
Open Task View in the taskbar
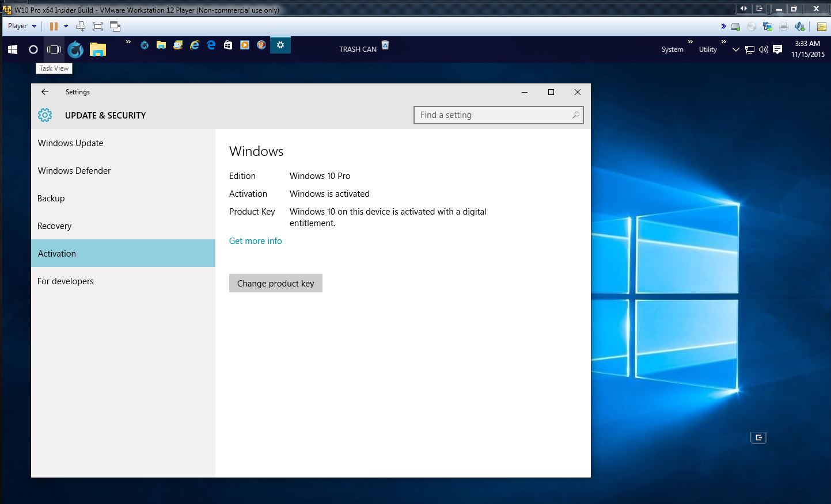(54, 49)
